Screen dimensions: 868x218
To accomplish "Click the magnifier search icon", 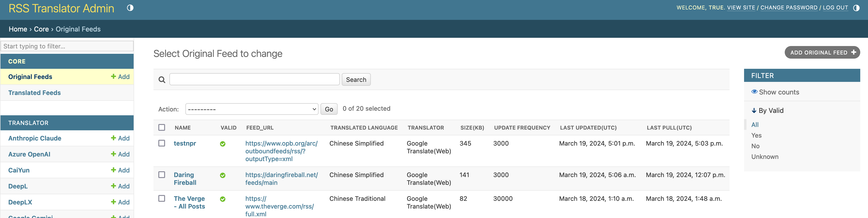I will [x=162, y=80].
